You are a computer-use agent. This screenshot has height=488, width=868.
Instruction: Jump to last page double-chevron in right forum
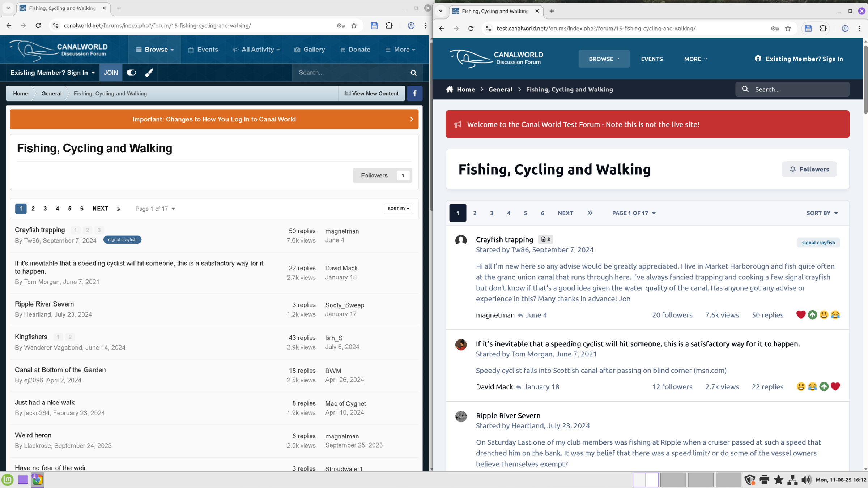[590, 213]
